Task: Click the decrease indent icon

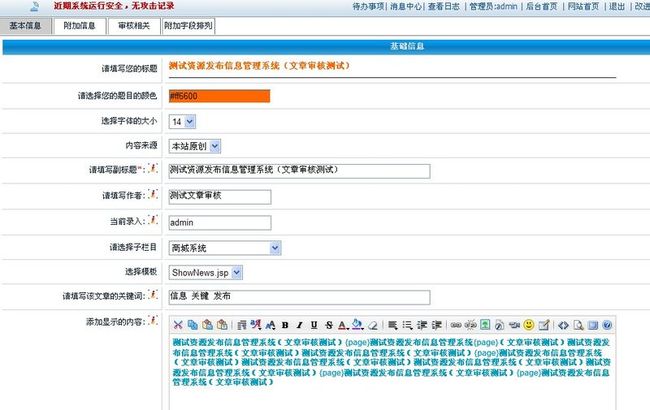Action: pyautogui.click(x=422, y=325)
